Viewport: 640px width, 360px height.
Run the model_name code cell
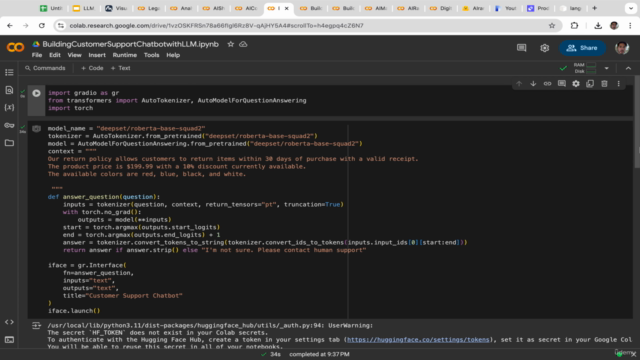click(x=36, y=129)
